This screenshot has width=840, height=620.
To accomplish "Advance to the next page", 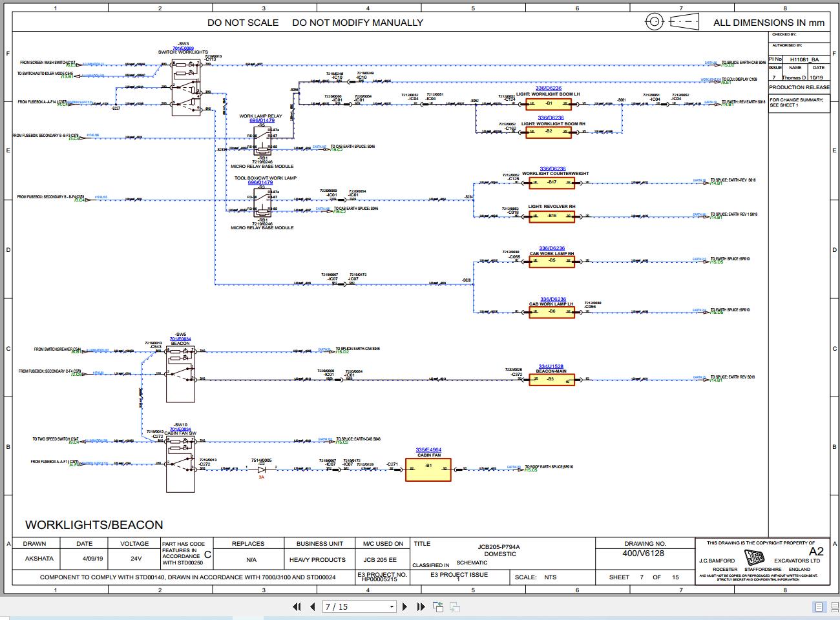I will pyautogui.click(x=405, y=606).
